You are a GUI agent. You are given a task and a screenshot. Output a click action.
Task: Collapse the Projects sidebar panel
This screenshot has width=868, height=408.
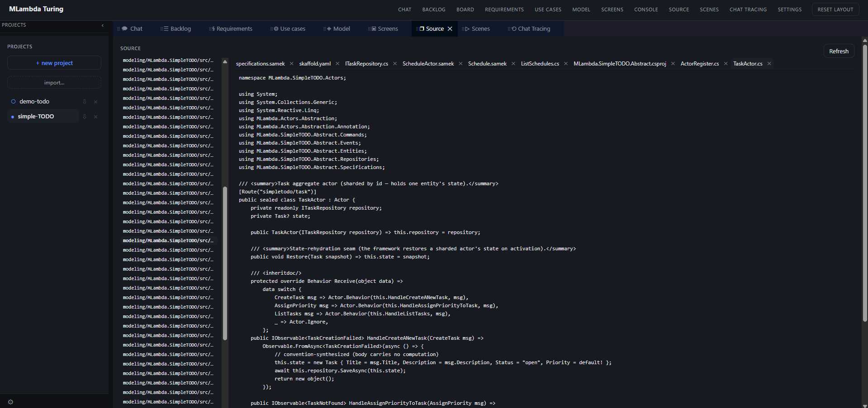point(103,25)
